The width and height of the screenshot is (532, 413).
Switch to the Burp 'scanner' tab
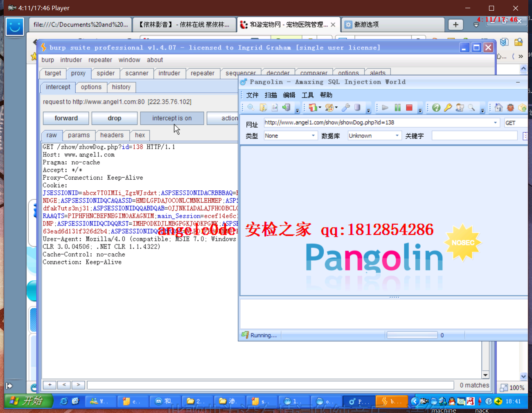[137, 73]
